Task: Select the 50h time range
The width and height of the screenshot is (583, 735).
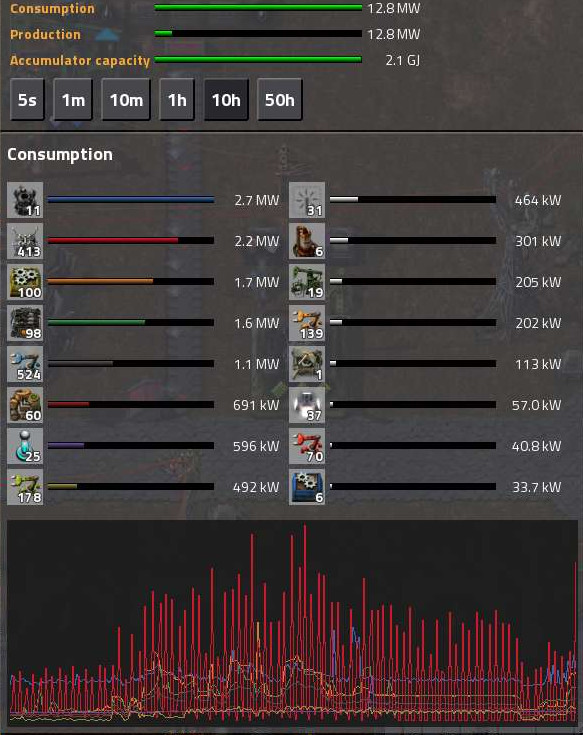Action: click(x=280, y=99)
